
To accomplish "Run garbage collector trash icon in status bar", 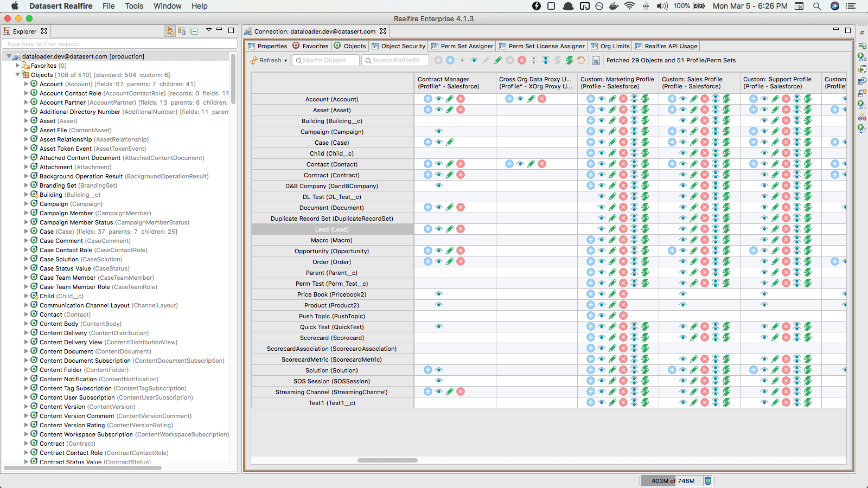I will (x=708, y=480).
